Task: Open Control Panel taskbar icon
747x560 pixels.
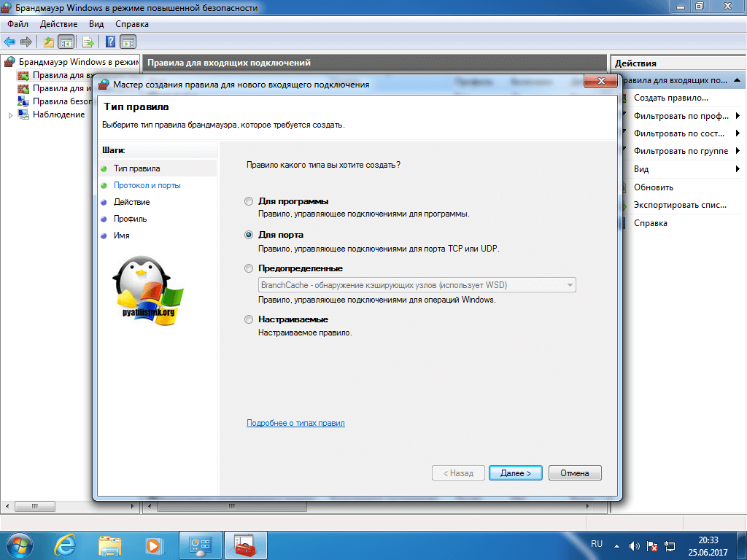Action: 200,545
